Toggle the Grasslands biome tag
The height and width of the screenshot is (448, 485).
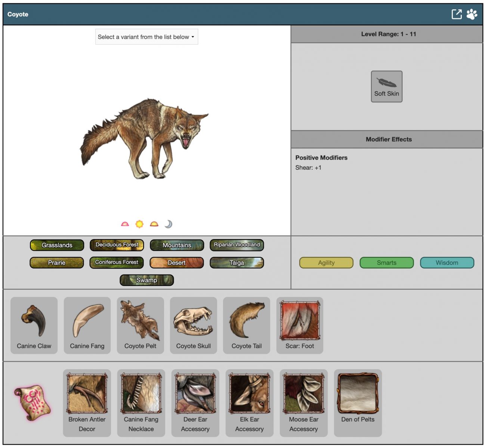coord(57,245)
